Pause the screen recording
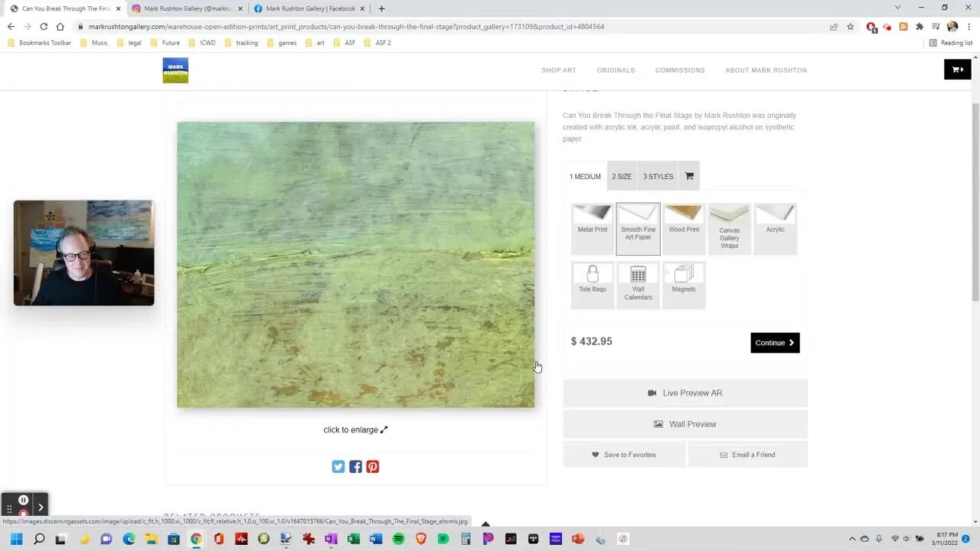This screenshot has width=980, height=551. [x=23, y=500]
